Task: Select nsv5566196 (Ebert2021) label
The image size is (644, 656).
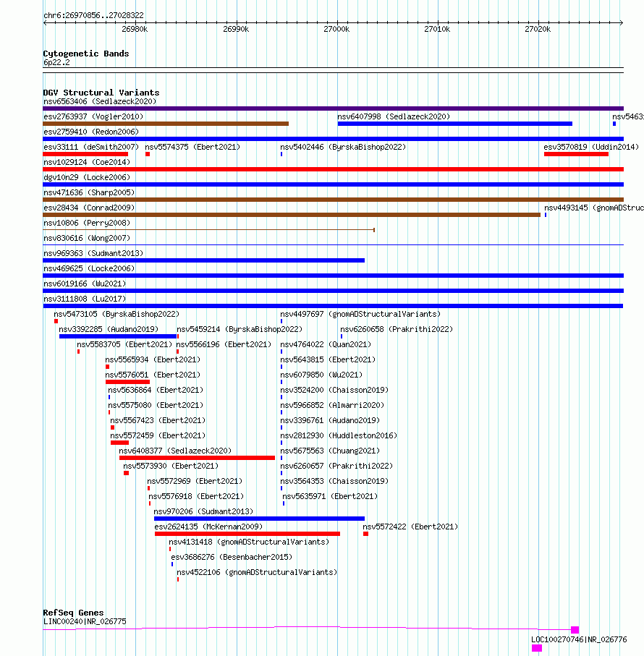Action: click(x=224, y=344)
